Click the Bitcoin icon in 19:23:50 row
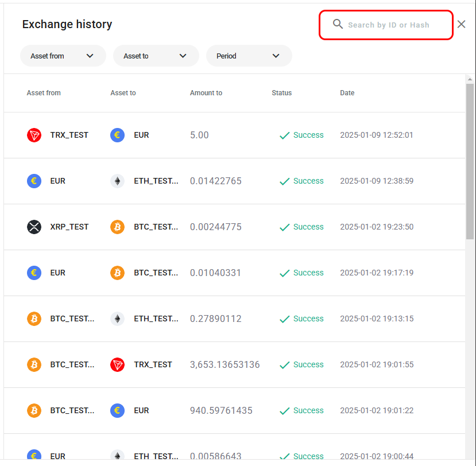 [x=117, y=227]
